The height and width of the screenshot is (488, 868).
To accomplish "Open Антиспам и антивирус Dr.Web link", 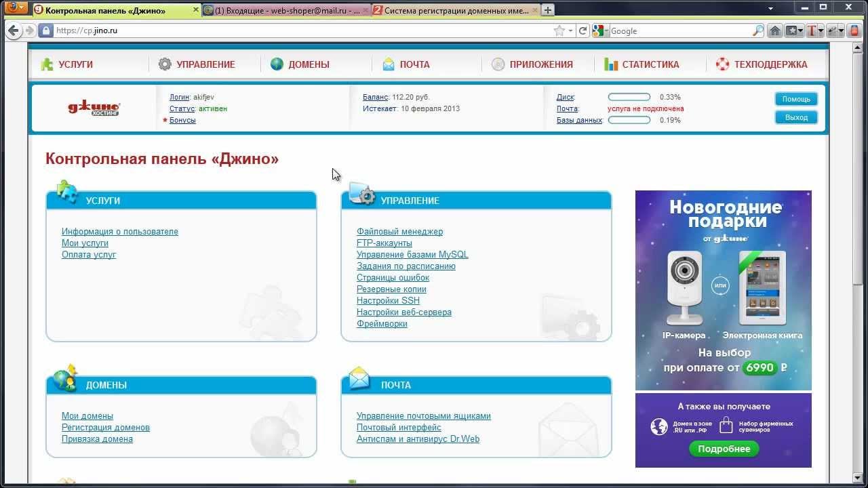I will point(418,439).
